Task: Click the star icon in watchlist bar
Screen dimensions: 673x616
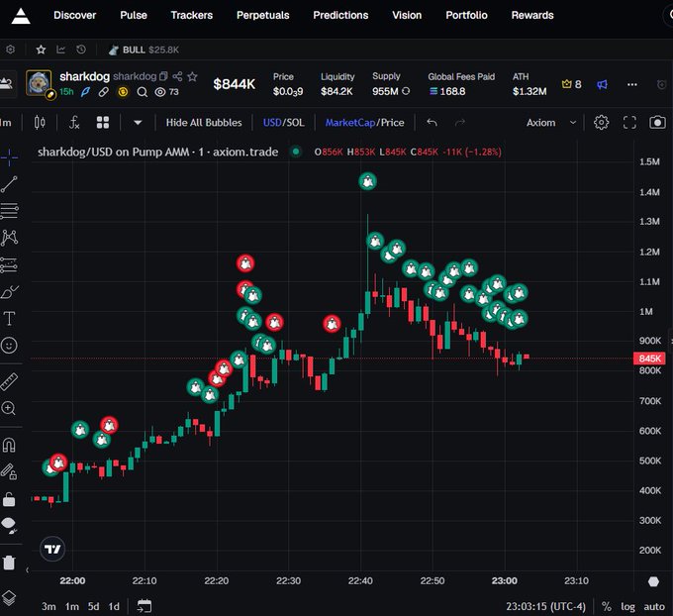Action: (x=41, y=50)
